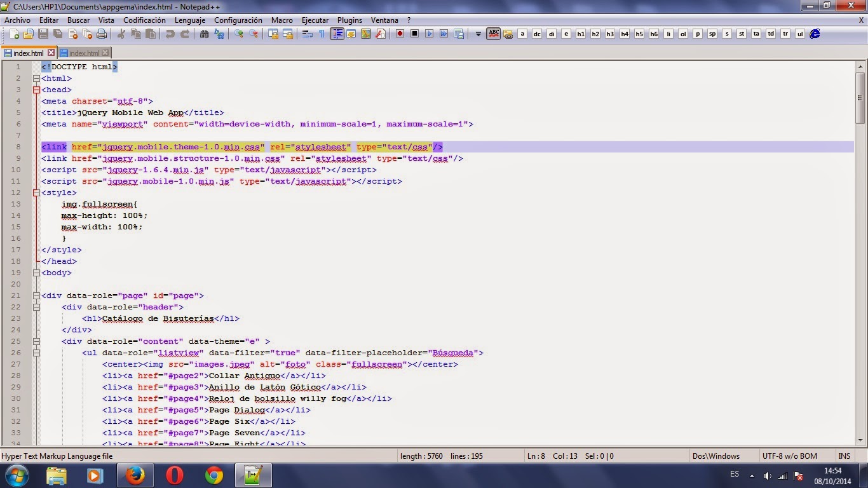This screenshot has height=488, width=868.
Task: Collapse the html fold on line 2
Action: [x=36, y=79]
